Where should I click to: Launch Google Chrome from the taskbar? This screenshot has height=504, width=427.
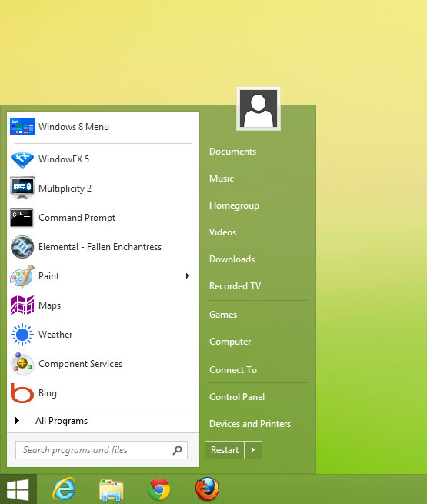pyautogui.click(x=159, y=489)
